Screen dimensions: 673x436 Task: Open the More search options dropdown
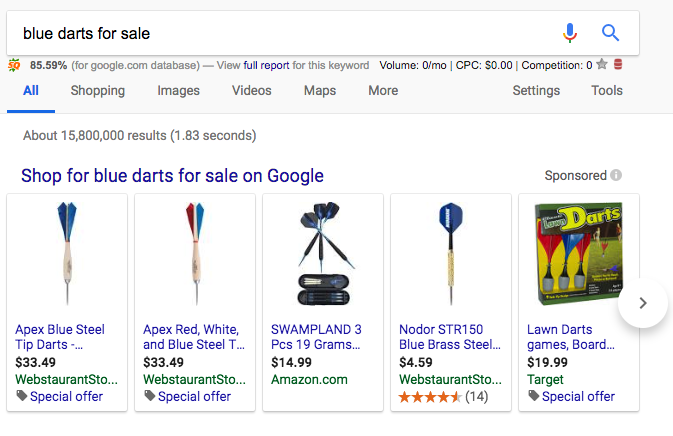[383, 91]
